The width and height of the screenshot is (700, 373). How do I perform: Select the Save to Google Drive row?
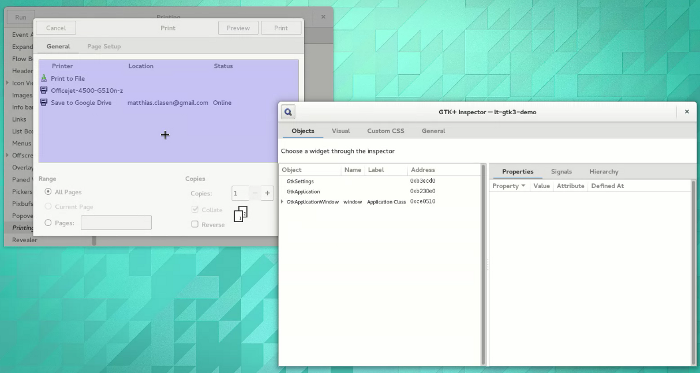click(168, 103)
